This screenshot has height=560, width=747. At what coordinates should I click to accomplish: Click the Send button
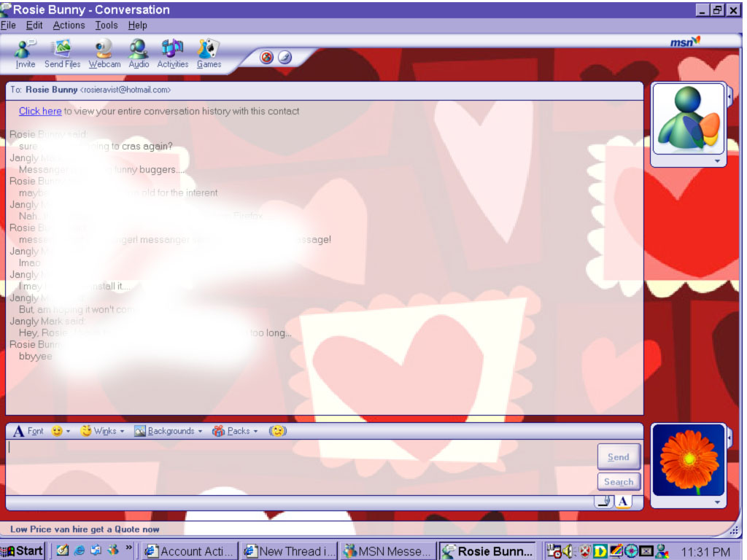click(619, 457)
